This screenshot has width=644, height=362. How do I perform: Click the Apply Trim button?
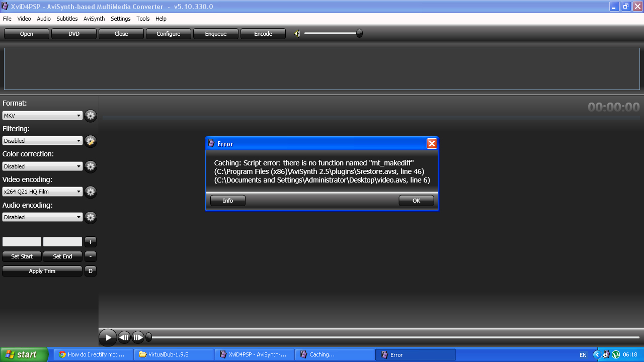click(42, 271)
